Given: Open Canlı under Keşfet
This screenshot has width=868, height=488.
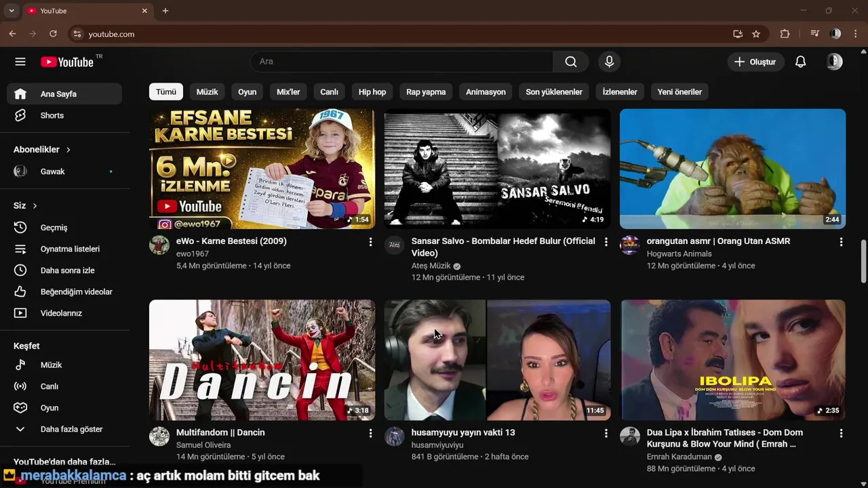Looking at the screenshot, I should pos(64,386).
